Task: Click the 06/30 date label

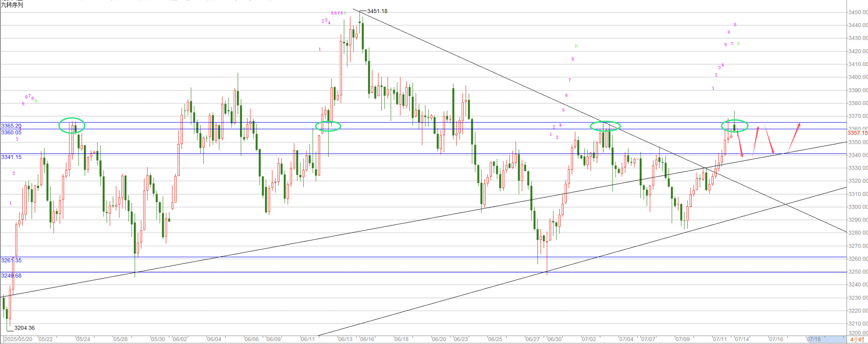Action: (x=555, y=339)
